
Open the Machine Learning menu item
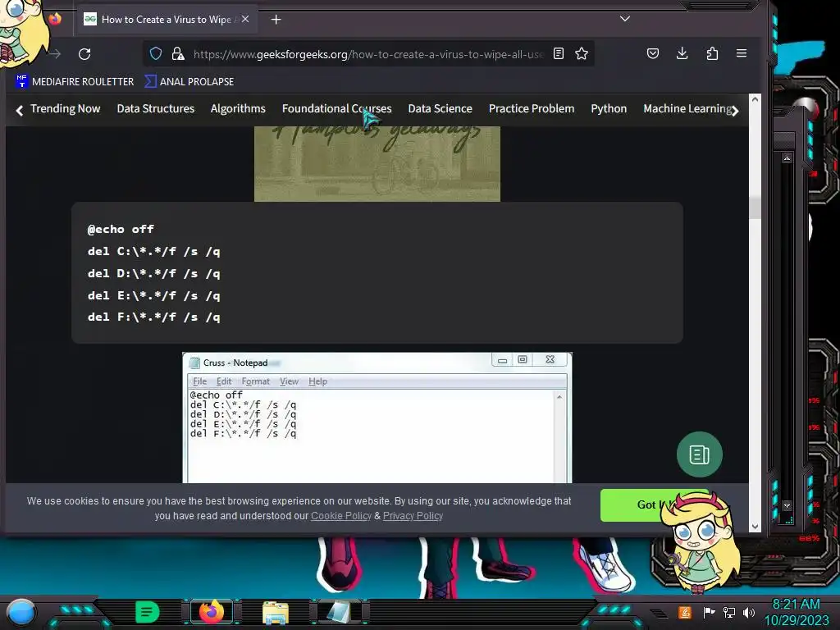[x=688, y=109]
